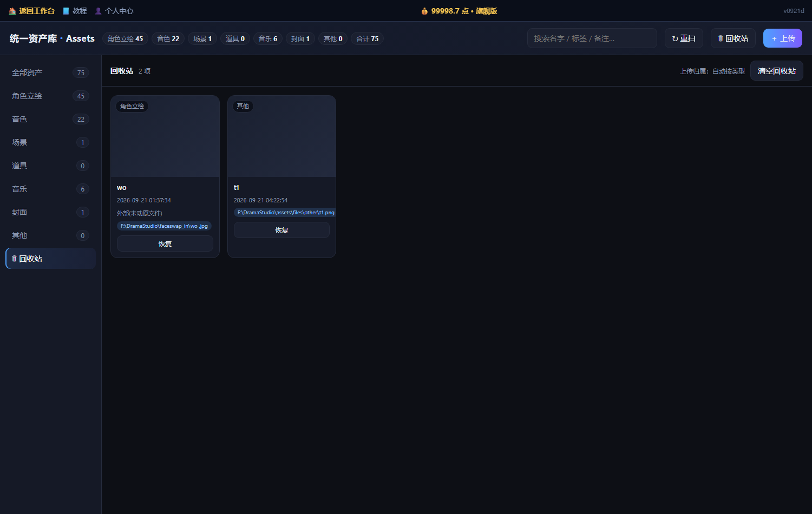This screenshot has width=812, height=514.
Task: Select 场景 in the sidebar
Action: click(x=51, y=142)
